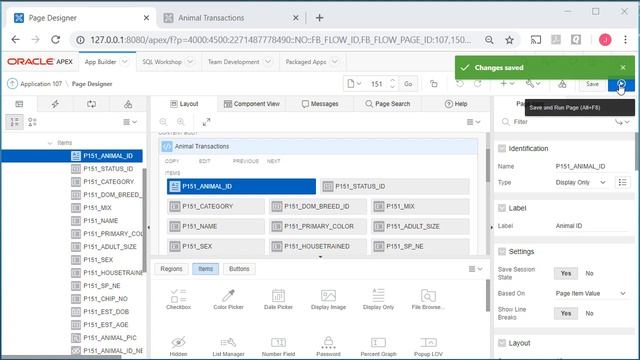This screenshot has width=640, height=360.
Task: Open the page selector dropdown
Action: (354, 84)
